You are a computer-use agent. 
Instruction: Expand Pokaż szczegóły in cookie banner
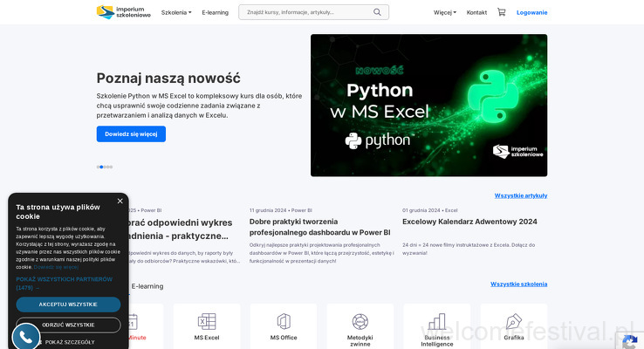(70, 342)
